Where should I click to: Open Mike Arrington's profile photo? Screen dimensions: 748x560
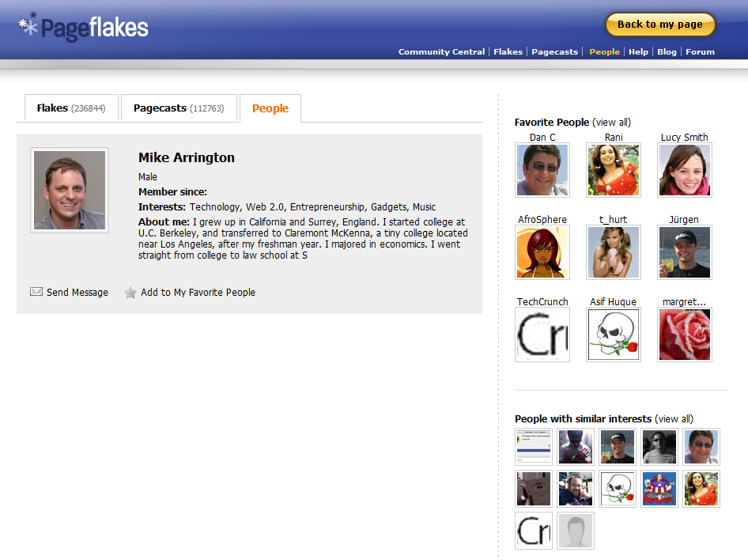pyautogui.click(x=70, y=190)
